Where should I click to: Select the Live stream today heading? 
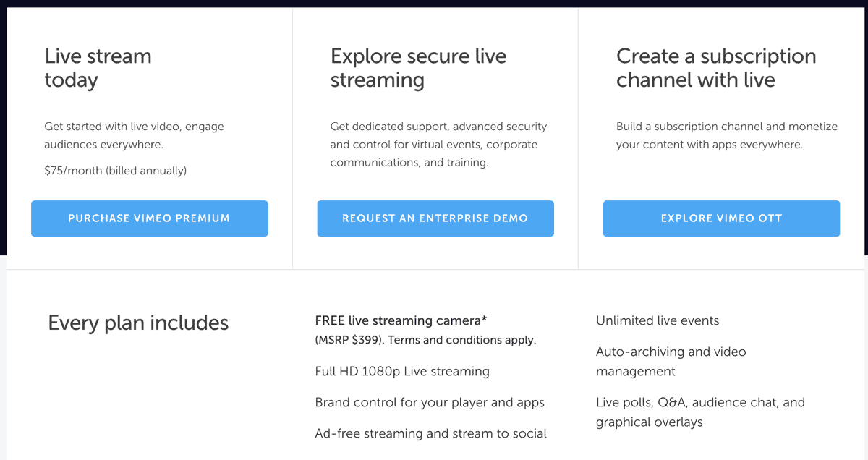pyautogui.click(x=98, y=68)
